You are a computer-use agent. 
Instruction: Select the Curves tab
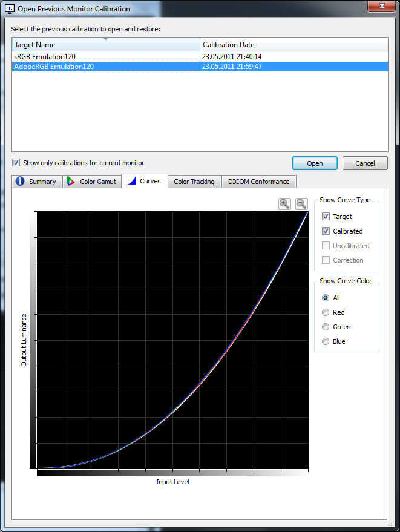coord(145,181)
